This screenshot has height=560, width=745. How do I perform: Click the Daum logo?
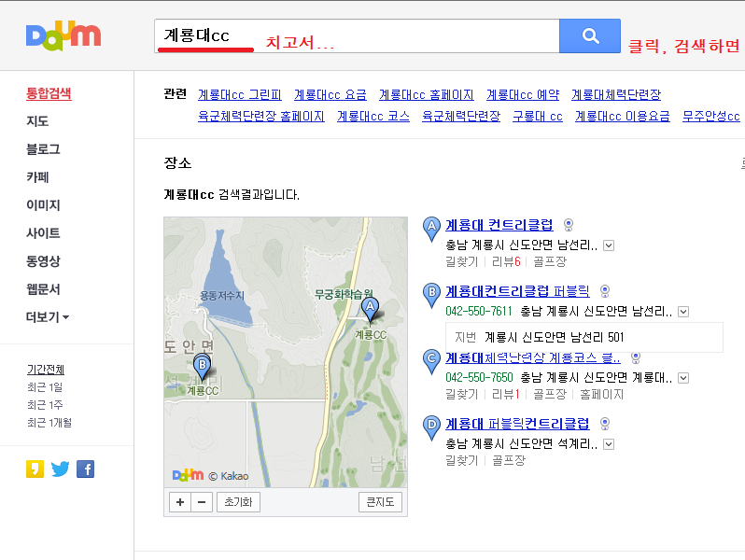[x=63, y=35]
